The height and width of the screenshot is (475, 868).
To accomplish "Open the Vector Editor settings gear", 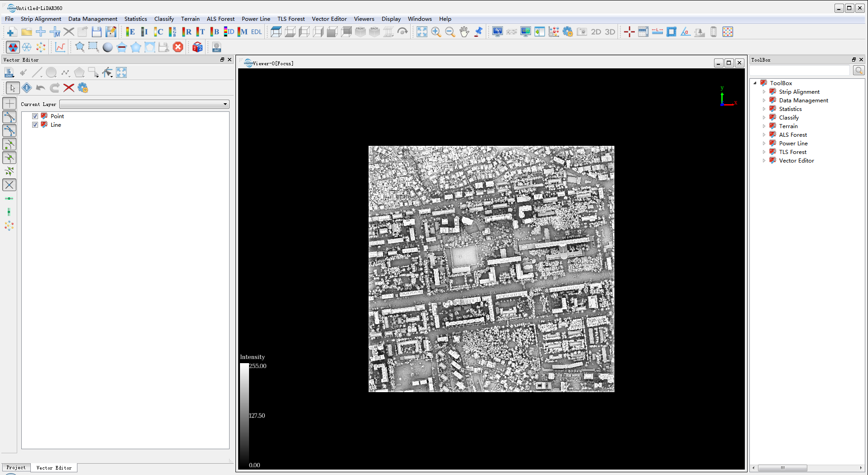I will coord(82,88).
